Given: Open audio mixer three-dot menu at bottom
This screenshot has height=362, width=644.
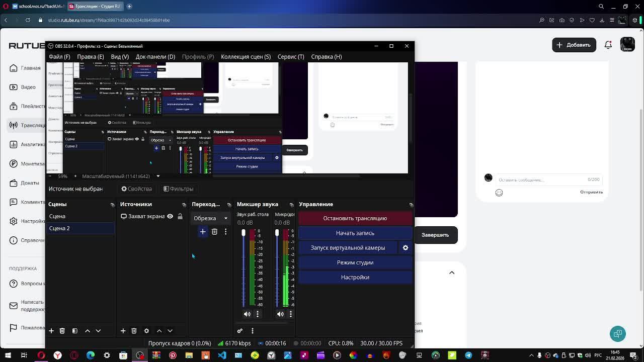Looking at the screenshot, I should coord(253,331).
